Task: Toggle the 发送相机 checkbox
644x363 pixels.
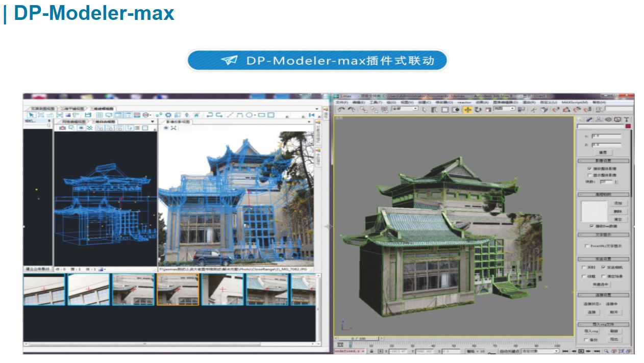Action: tap(603, 267)
